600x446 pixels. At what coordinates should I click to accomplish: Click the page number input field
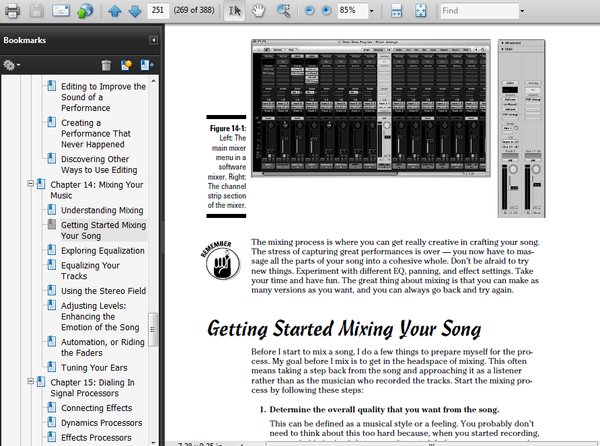[158, 11]
